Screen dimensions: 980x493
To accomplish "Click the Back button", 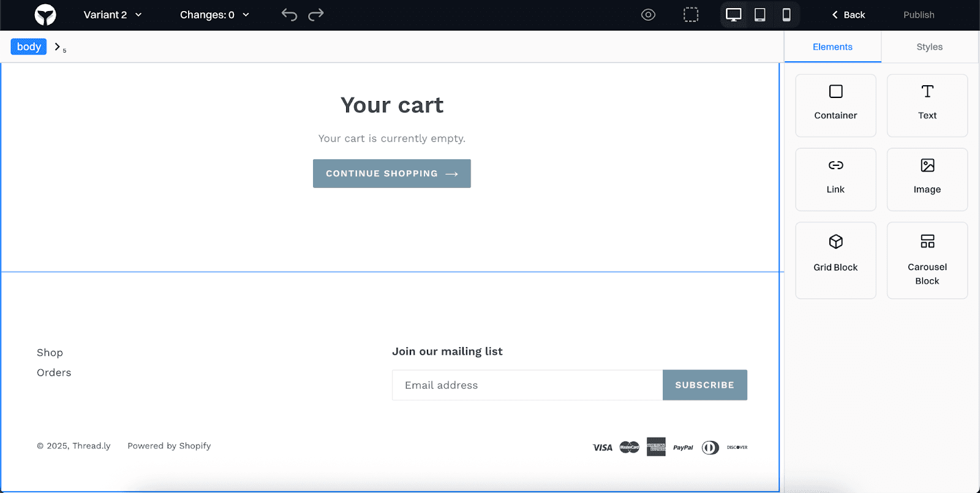I will point(848,15).
